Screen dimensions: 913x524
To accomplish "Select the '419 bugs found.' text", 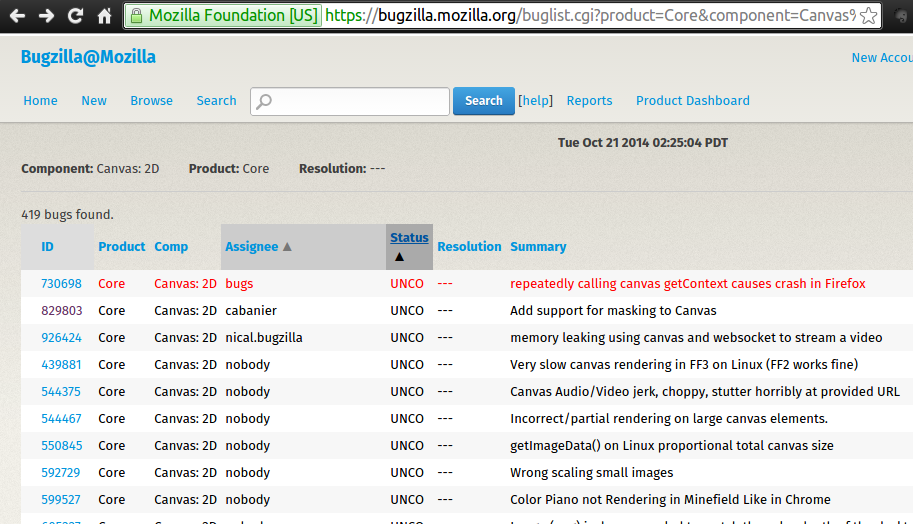I will click(x=68, y=215).
